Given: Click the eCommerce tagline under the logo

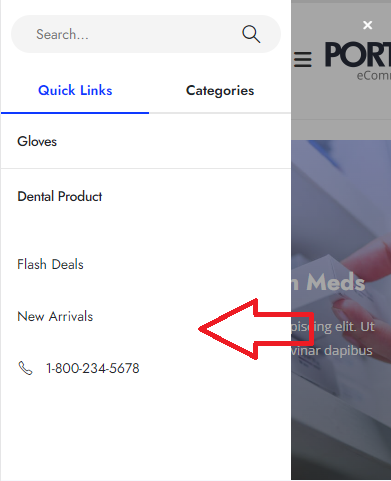Looking at the screenshot, I should pos(374,76).
